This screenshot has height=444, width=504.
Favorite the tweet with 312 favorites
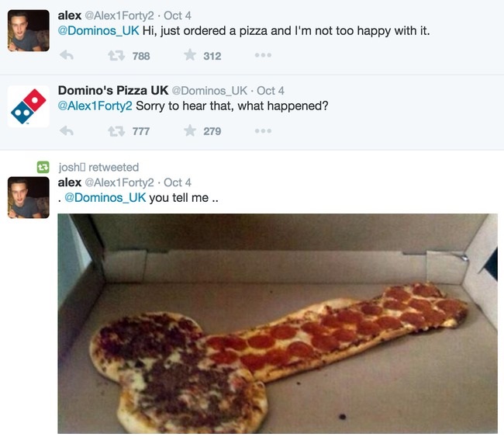[x=190, y=55]
